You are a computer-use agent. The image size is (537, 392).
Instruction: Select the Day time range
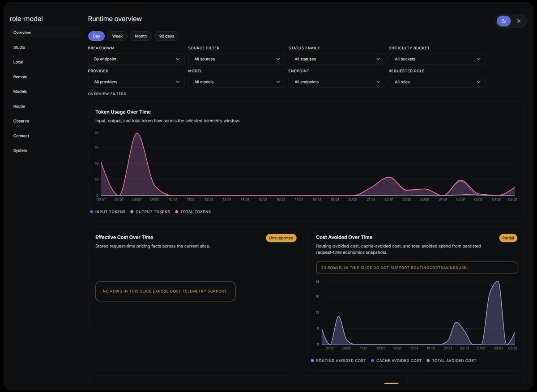click(96, 36)
